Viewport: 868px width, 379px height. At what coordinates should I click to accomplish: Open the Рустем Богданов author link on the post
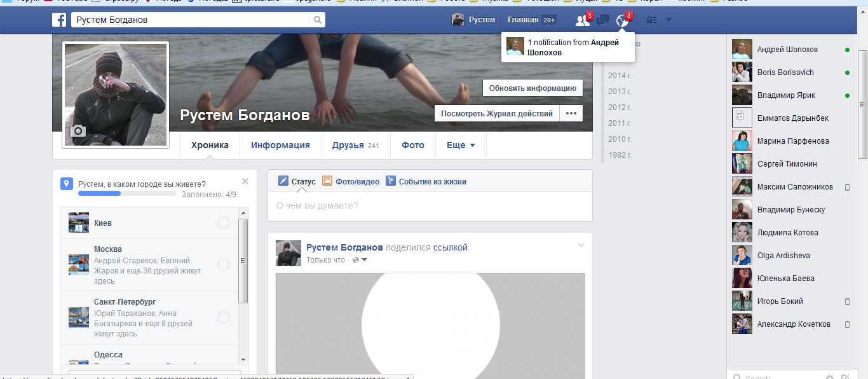[345, 247]
